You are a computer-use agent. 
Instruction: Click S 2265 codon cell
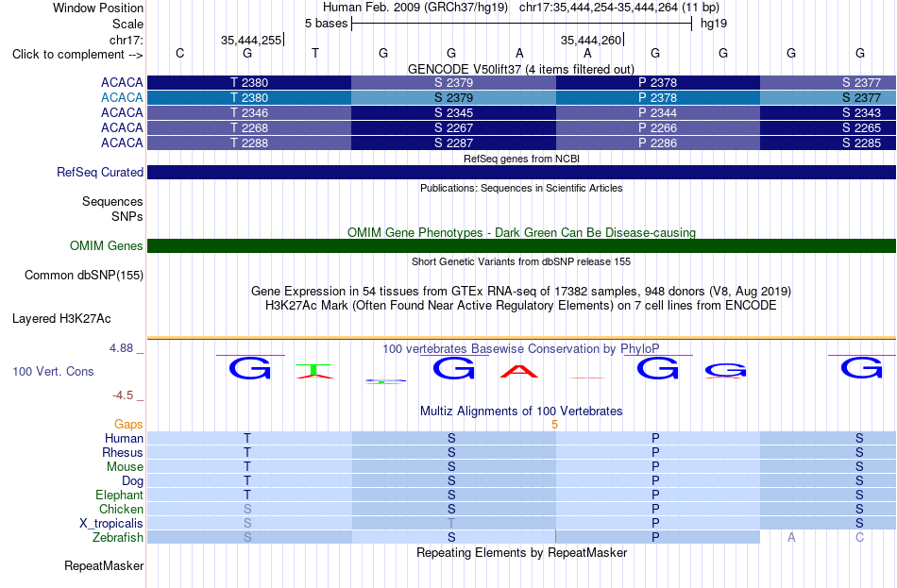point(828,127)
